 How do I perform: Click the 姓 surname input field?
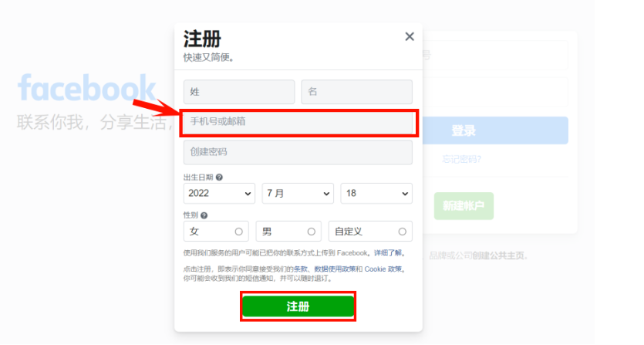pos(239,92)
